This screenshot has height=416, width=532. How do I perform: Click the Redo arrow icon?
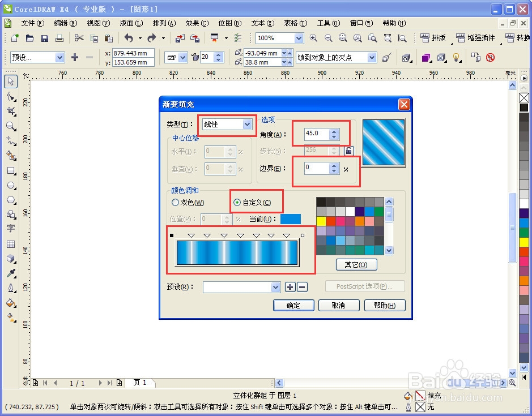pos(152,38)
